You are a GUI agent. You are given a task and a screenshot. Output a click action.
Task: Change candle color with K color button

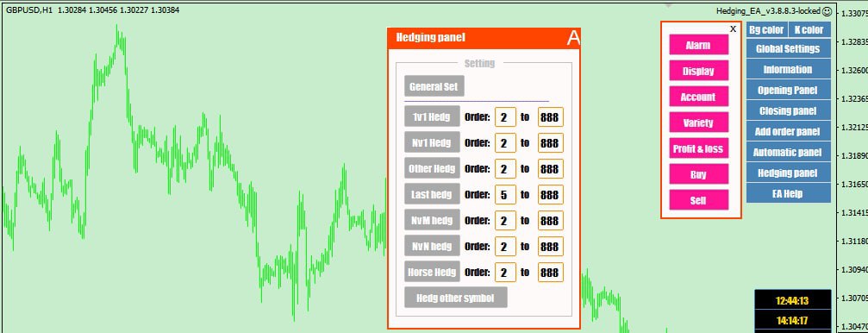click(809, 29)
